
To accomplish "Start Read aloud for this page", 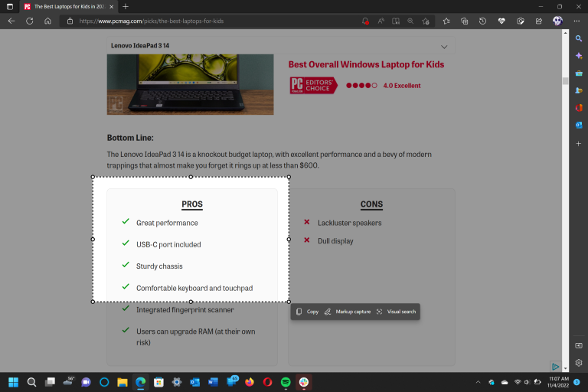I will pos(381,21).
